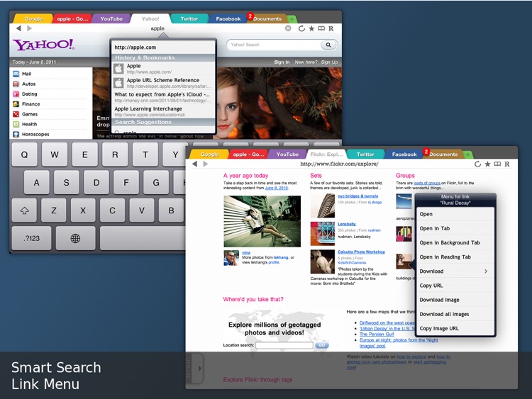This screenshot has height=399, width=532.
Task: Choose 'Copy URL' from link menu
Action: tap(455, 286)
